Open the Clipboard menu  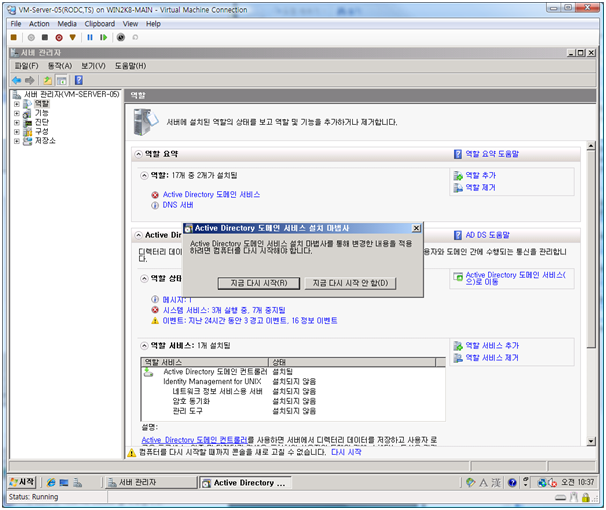100,24
